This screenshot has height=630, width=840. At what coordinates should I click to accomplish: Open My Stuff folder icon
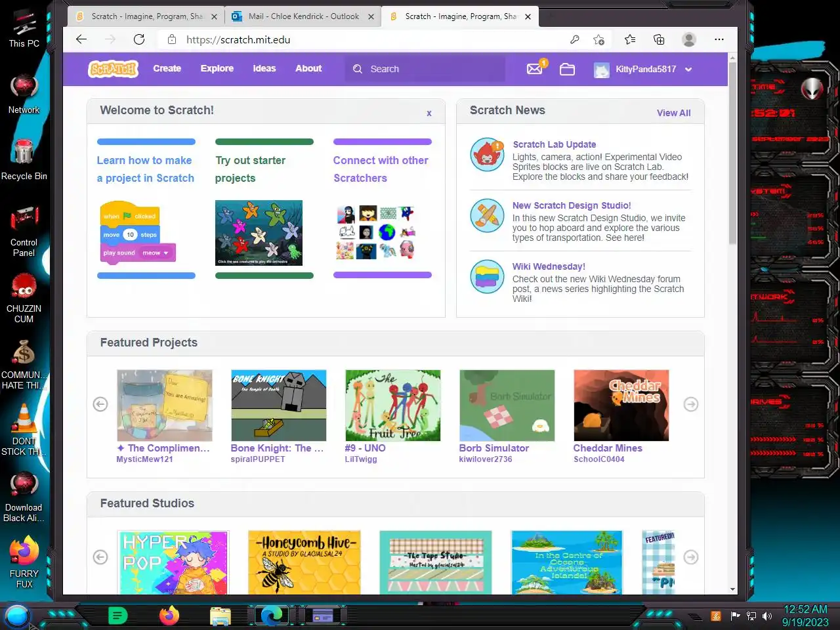tap(568, 69)
